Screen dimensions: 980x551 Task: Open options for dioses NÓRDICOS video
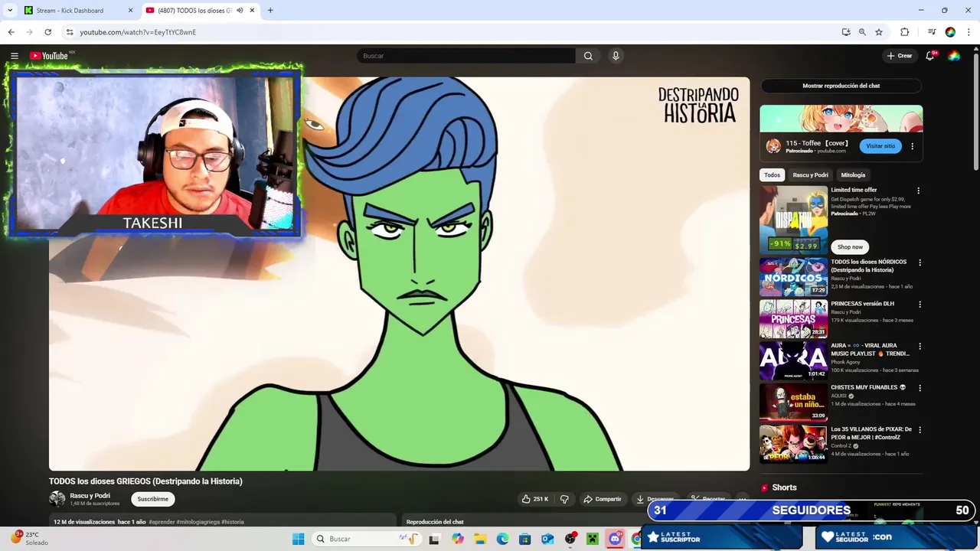pos(920,262)
